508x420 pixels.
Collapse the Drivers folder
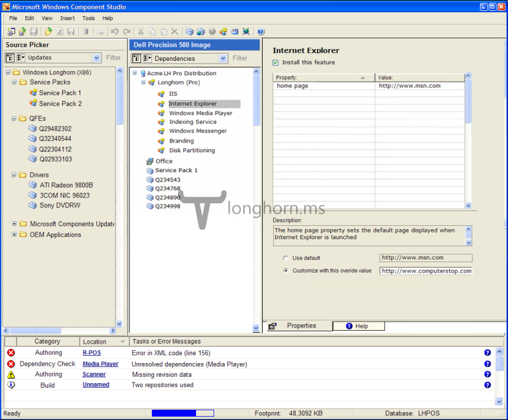click(x=14, y=175)
